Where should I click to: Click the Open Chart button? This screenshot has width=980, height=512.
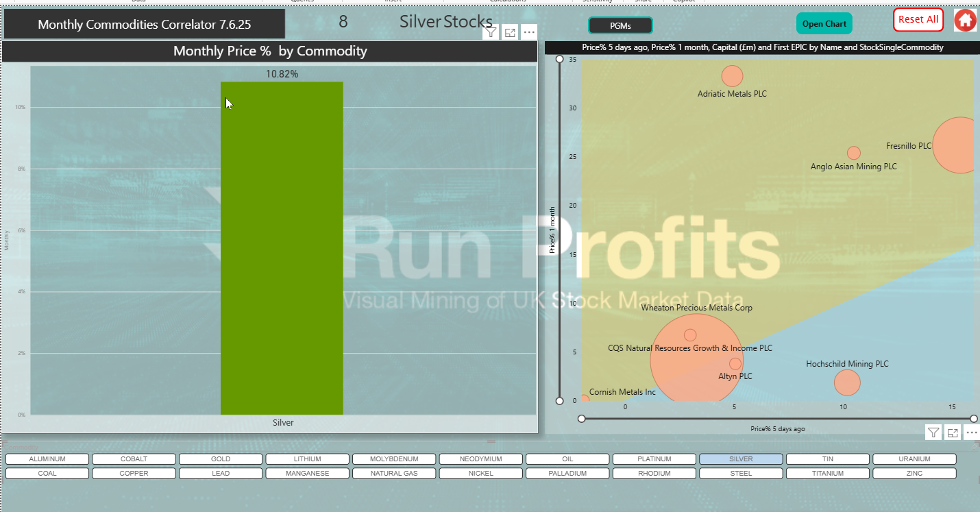[824, 23]
